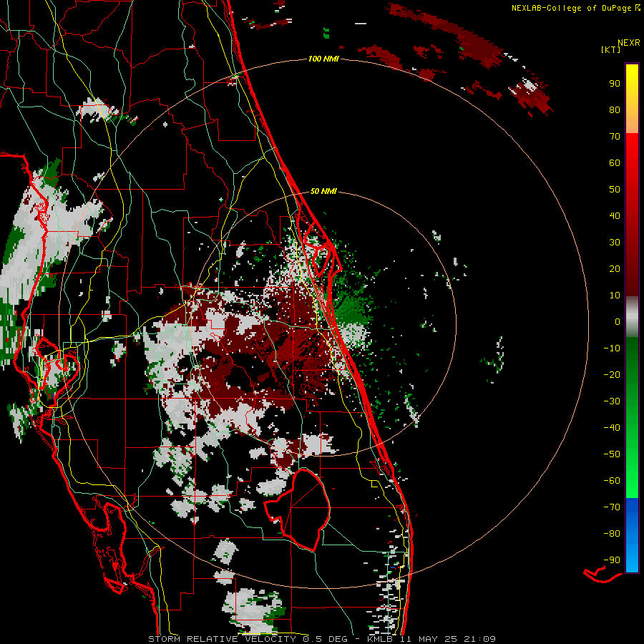Click the NEXR label above the color bar
This screenshot has width=644, height=644.
[629, 43]
